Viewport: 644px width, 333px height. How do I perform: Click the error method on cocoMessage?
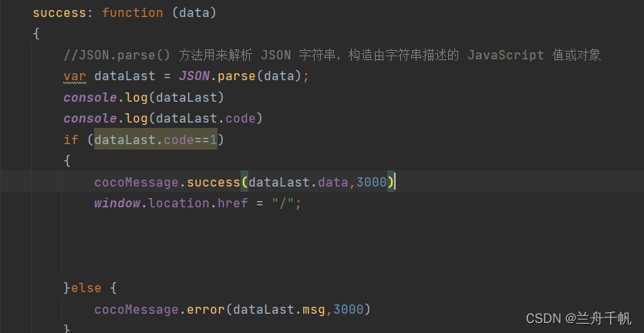(205, 309)
